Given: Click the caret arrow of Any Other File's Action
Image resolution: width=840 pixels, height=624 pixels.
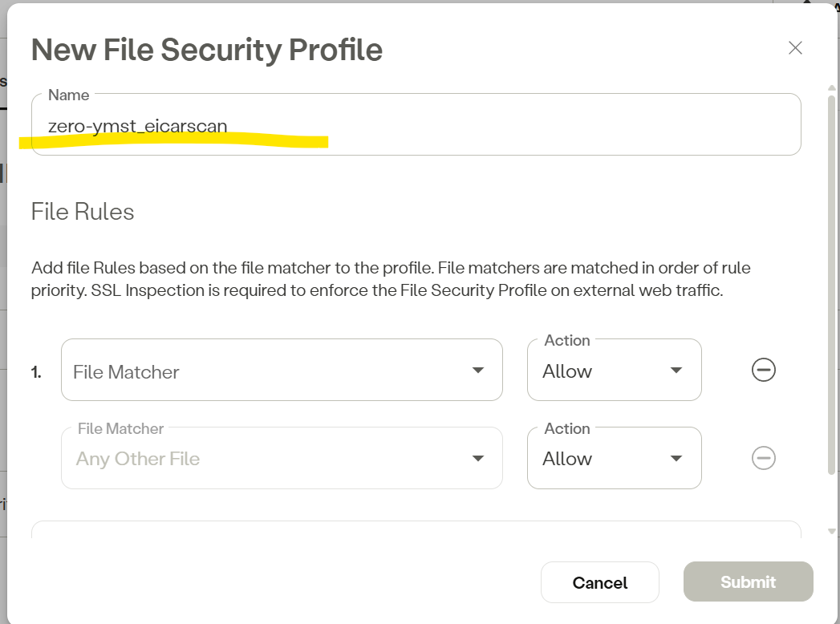Looking at the screenshot, I should coord(676,458).
